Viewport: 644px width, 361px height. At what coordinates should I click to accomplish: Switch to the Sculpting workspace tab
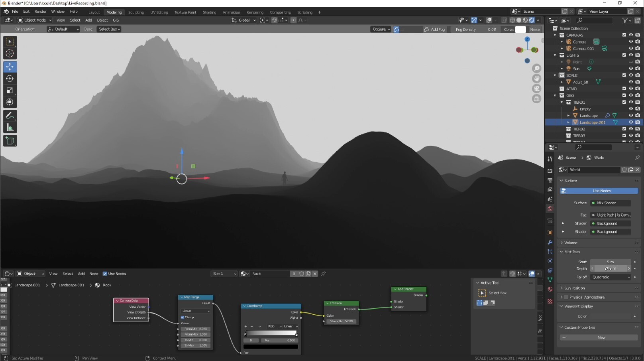click(x=136, y=12)
